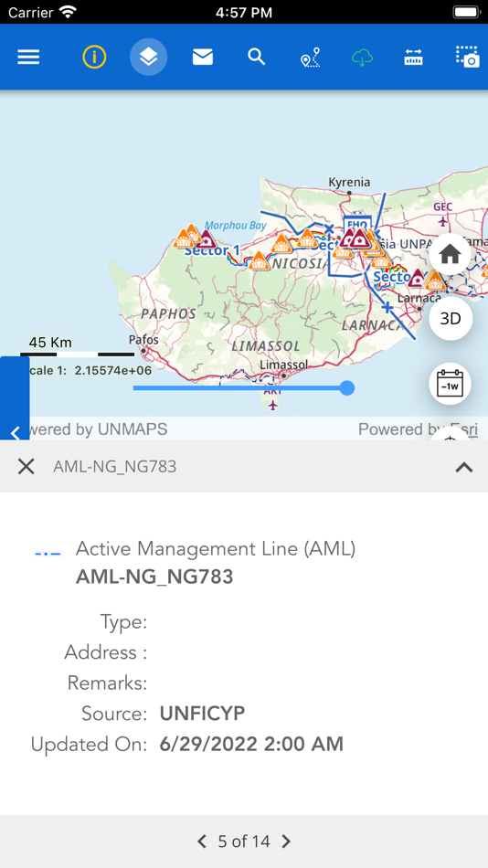
Task: Open the map layers panel
Action: click(148, 57)
